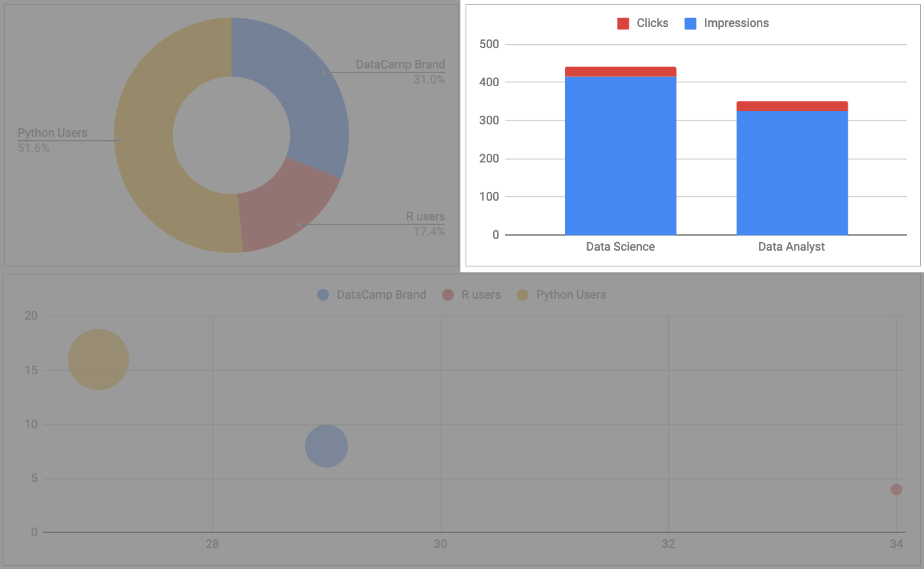The width and height of the screenshot is (924, 569).
Task: Select the Data Analyst axis label
Action: (x=791, y=247)
